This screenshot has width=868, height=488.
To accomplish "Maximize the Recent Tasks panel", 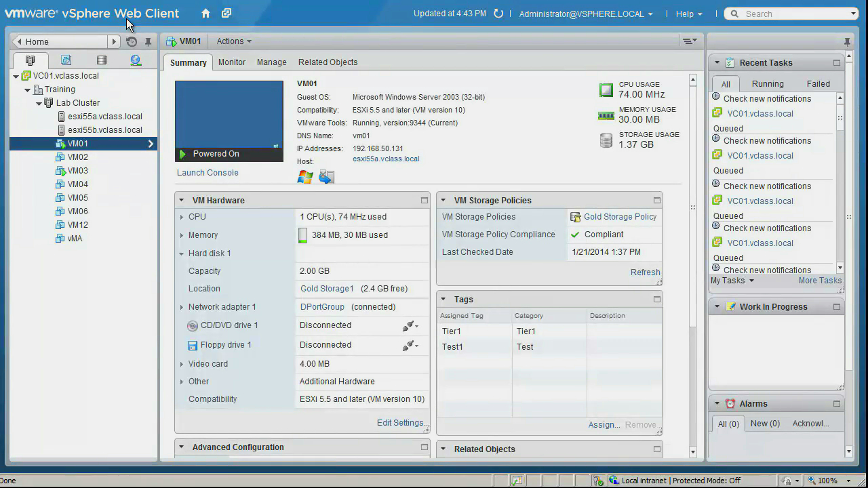I will click(837, 63).
